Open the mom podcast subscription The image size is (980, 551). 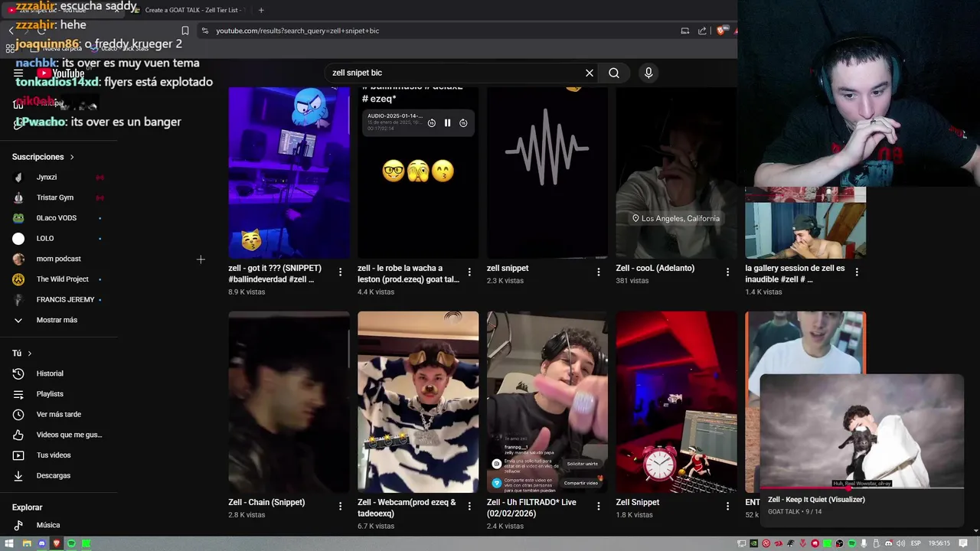58,259
